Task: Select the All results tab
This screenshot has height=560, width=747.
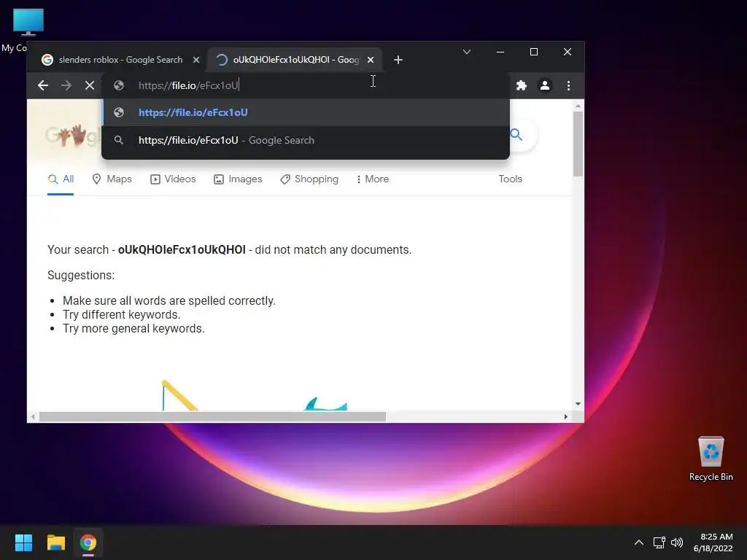Action: point(61,179)
